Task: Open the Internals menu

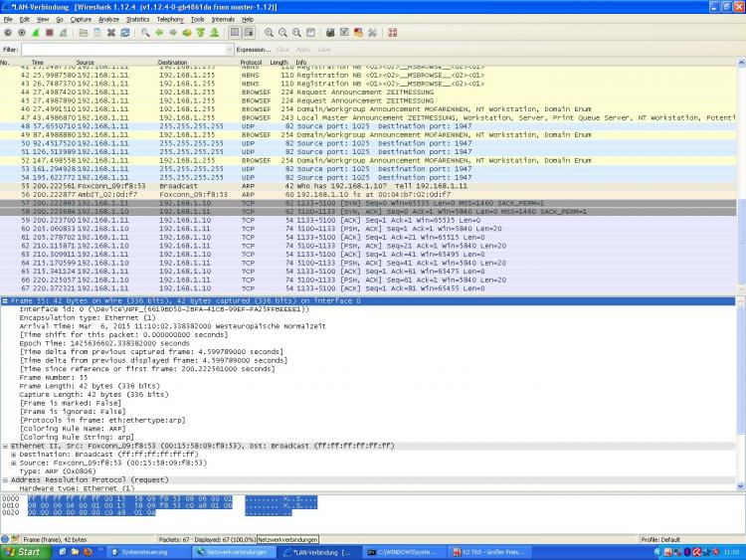Action: [x=223, y=20]
